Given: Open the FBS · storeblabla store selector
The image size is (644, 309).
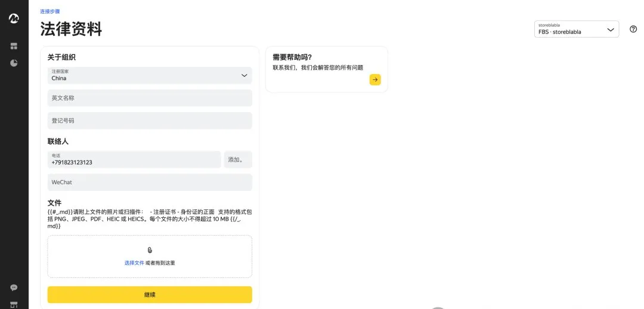Looking at the screenshot, I should coord(576,29).
